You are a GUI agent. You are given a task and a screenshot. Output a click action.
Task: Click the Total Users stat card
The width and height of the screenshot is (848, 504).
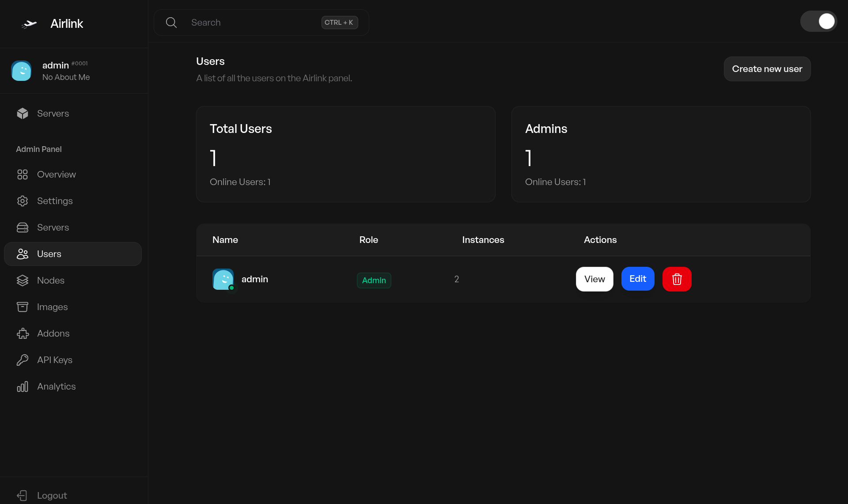(346, 154)
